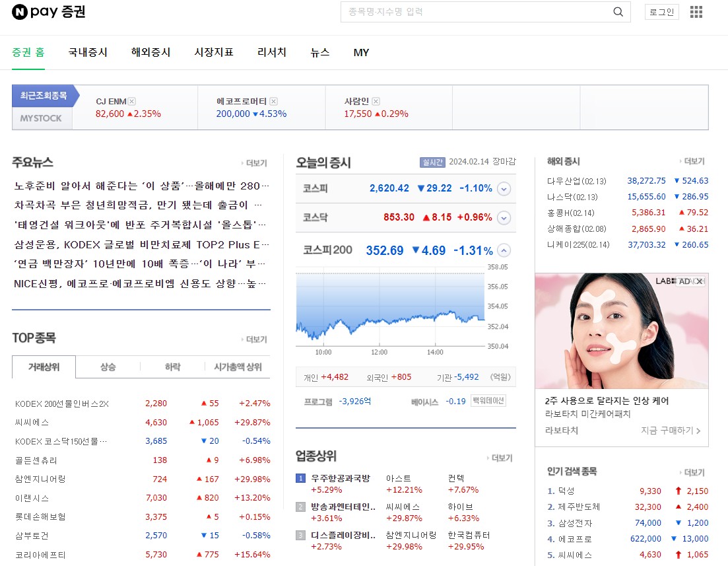728x566 pixels.
Task: Click rank 1 badge next to 우주항공과국방
Action: [x=300, y=478]
